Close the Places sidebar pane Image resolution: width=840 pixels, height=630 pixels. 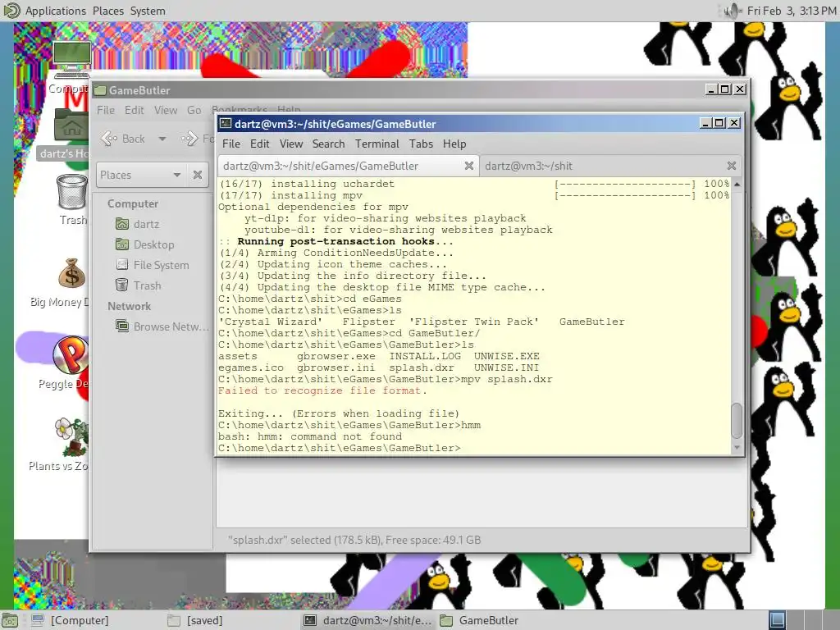coord(198,175)
